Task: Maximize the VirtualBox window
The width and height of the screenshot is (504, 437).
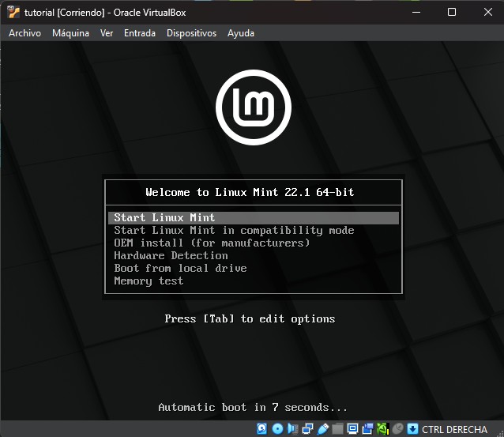Action: 452,12
